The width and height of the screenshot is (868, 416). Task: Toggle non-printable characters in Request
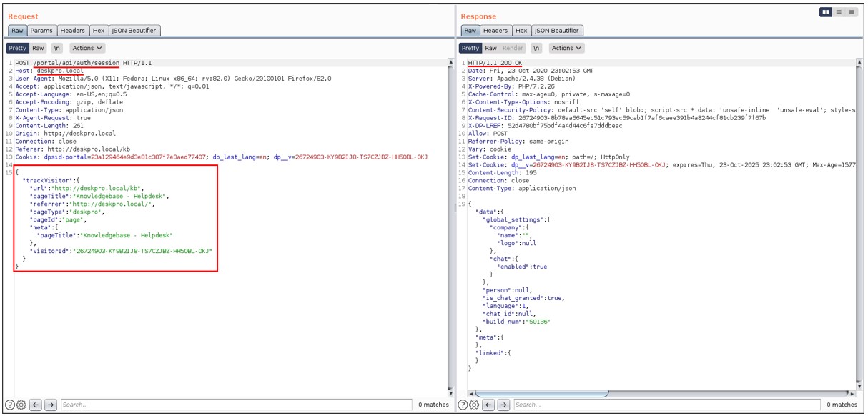57,48
